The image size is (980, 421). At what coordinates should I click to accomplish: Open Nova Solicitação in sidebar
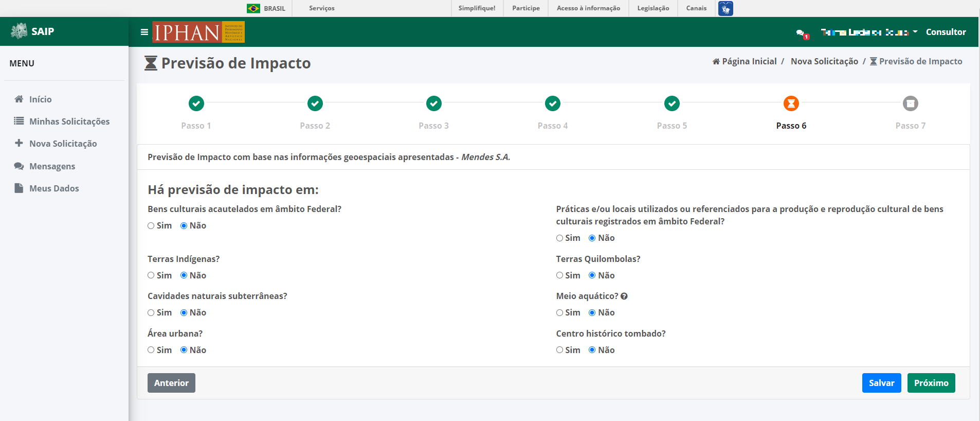(64, 143)
